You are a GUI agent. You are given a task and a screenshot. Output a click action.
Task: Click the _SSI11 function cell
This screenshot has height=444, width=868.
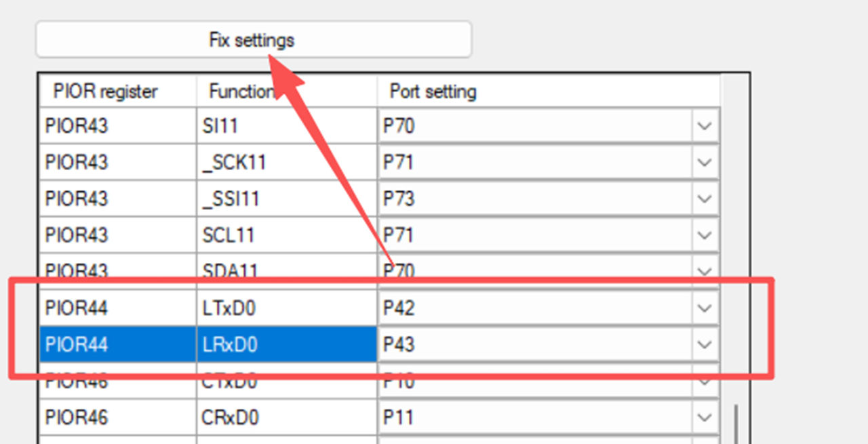click(286, 199)
